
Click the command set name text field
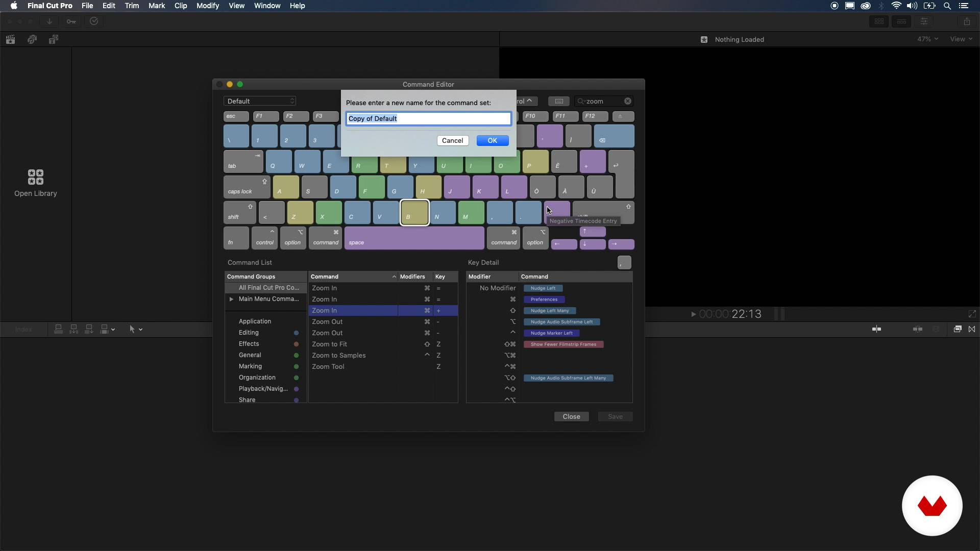pyautogui.click(x=429, y=118)
